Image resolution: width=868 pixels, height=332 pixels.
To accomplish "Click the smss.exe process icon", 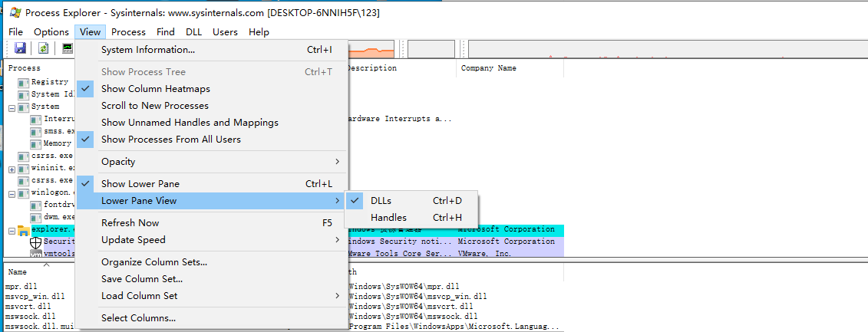I will click(x=35, y=132).
